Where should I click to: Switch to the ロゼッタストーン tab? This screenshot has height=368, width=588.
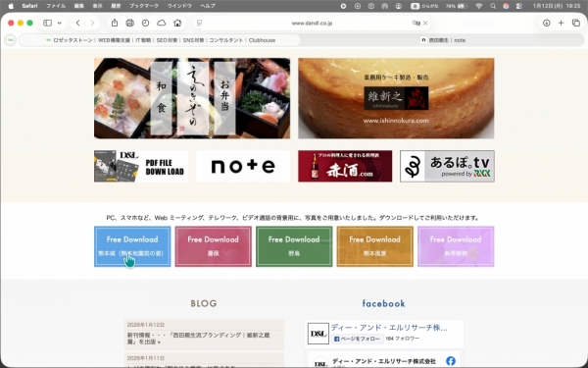160,40
